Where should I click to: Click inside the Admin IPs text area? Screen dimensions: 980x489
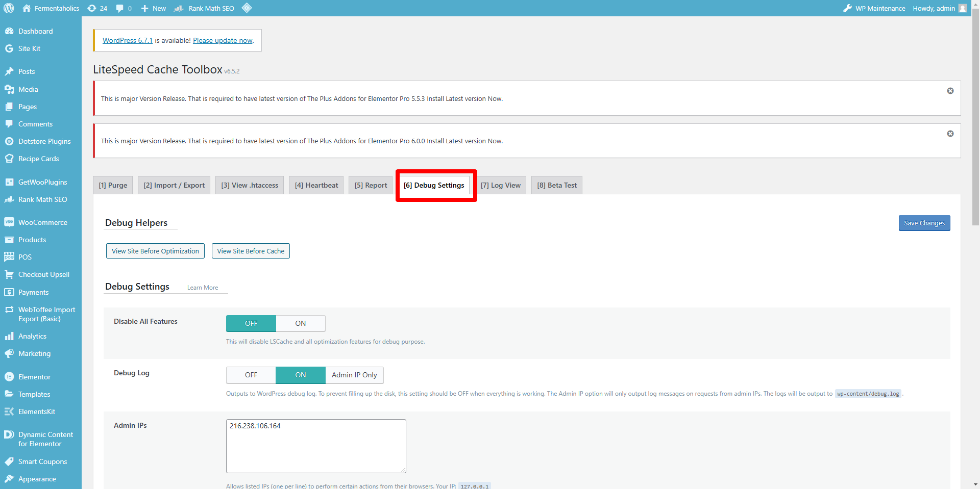[316, 446]
